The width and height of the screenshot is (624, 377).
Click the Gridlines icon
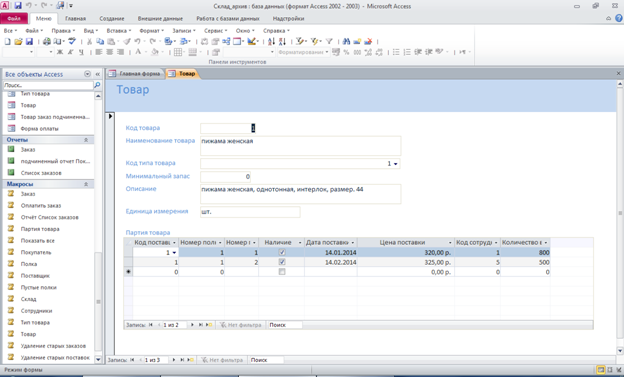pyautogui.click(x=178, y=52)
